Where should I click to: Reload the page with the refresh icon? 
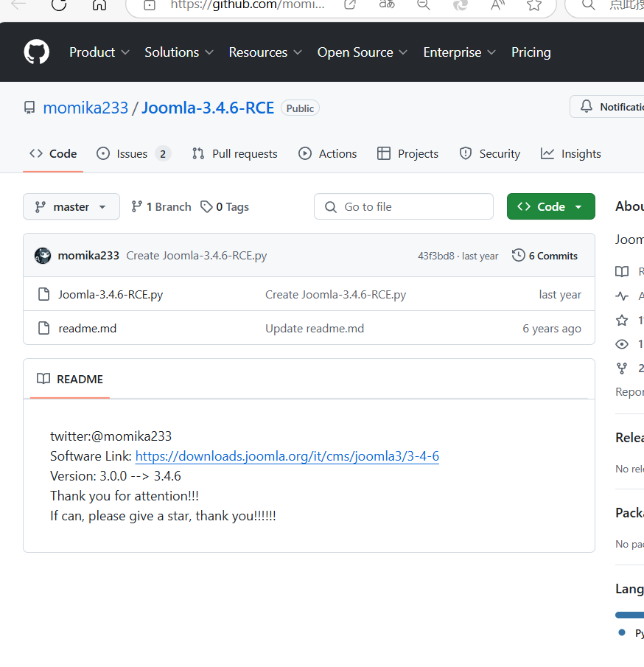(59, 4)
